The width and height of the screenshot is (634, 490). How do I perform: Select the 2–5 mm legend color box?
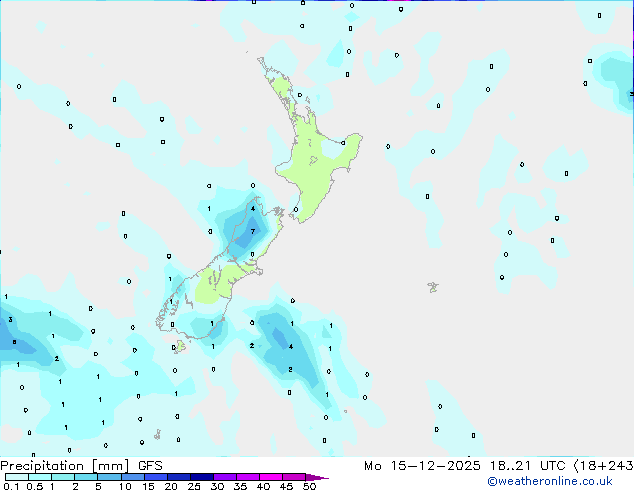pyautogui.click(x=86, y=477)
